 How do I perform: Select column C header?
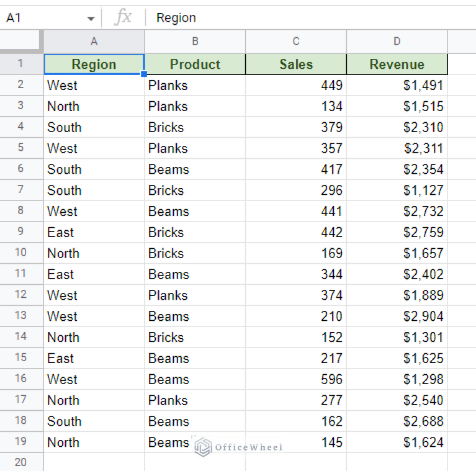pyautogui.click(x=296, y=42)
